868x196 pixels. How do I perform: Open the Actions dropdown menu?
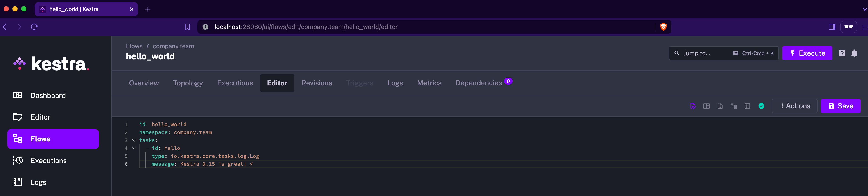(x=794, y=106)
